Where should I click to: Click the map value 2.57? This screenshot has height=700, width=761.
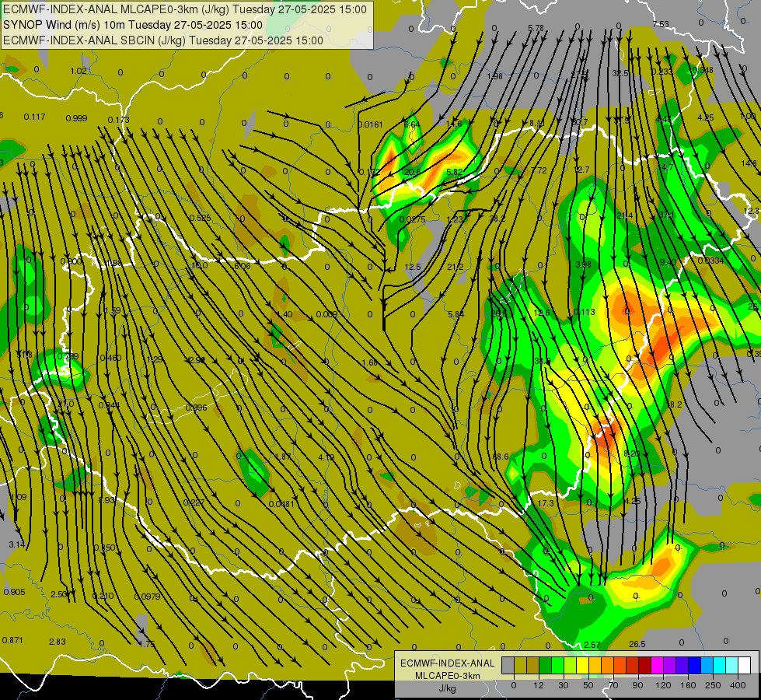592,645
